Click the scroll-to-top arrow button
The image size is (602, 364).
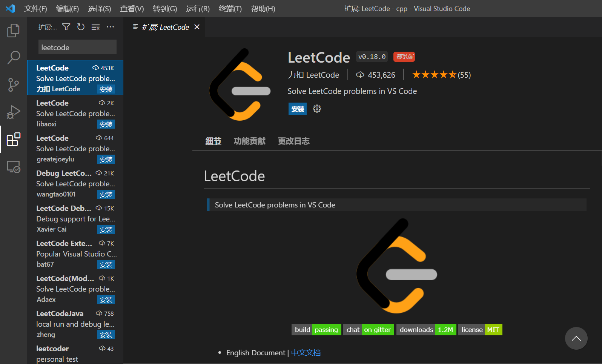point(576,338)
